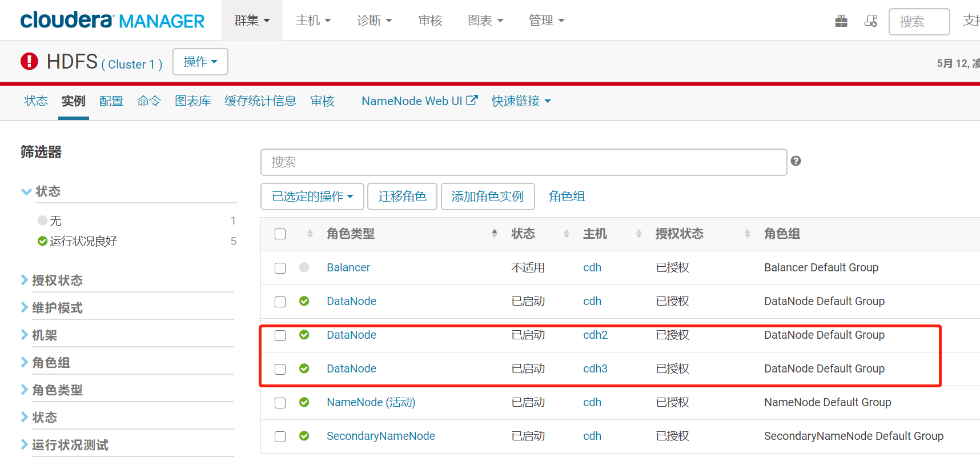Click the help question mark icon
The image size is (980, 469).
point(796,161)
